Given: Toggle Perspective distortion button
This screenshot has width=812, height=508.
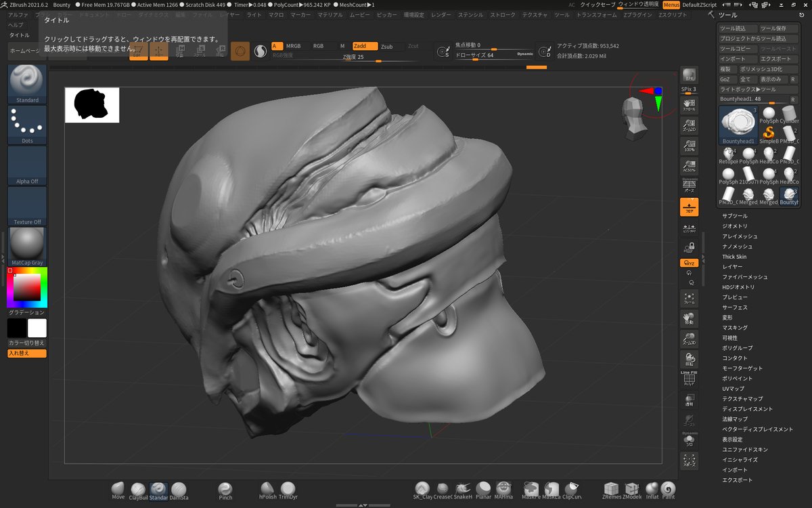Looking at the screenshot, I should [689, 186].
